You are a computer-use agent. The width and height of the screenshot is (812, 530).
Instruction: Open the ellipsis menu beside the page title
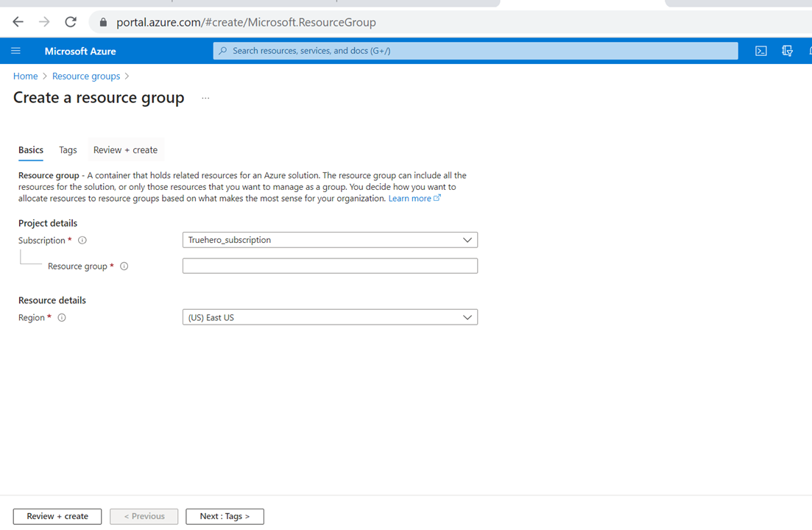click(205, 98)
